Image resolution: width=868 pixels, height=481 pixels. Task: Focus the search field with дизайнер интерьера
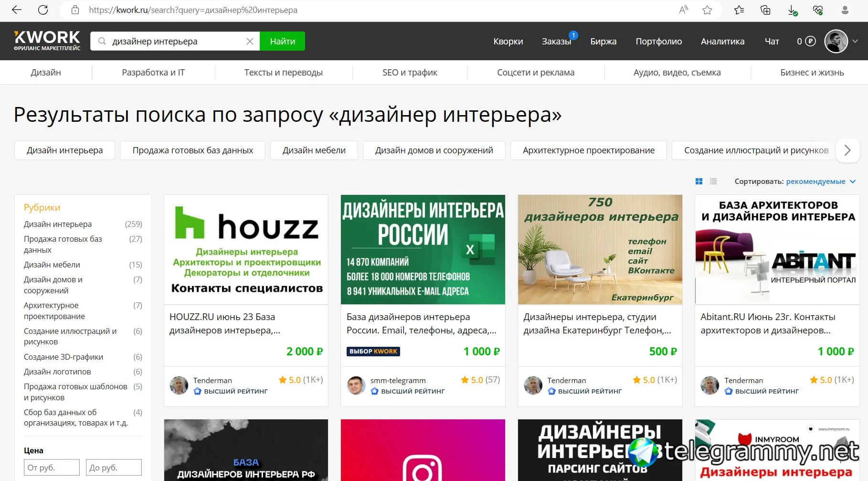pyautogui.click(x=175, y=41)
